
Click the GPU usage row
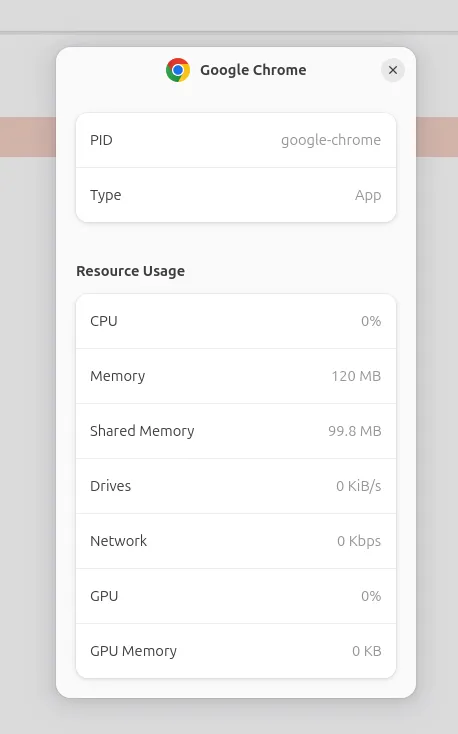tap(236, 596)
